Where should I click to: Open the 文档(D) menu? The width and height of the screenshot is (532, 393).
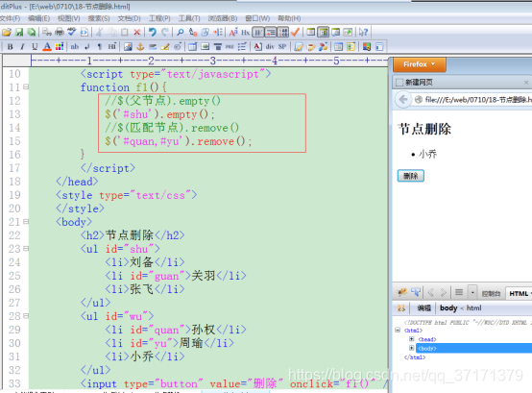(x=129, y=18)
